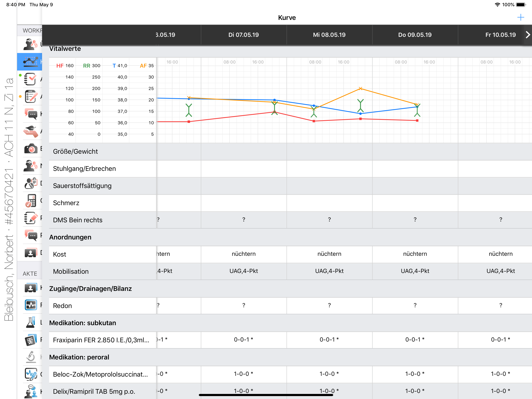Tap the Schmerz row label
Viewport: 532px width, 399px height.
(66, 203)
